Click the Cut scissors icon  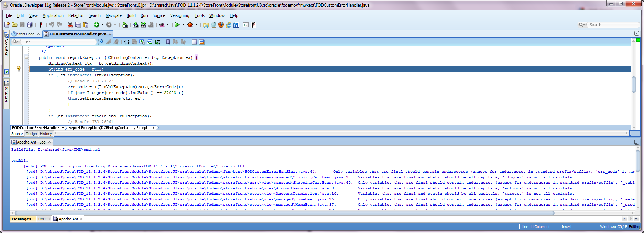[x=70, y=25]
